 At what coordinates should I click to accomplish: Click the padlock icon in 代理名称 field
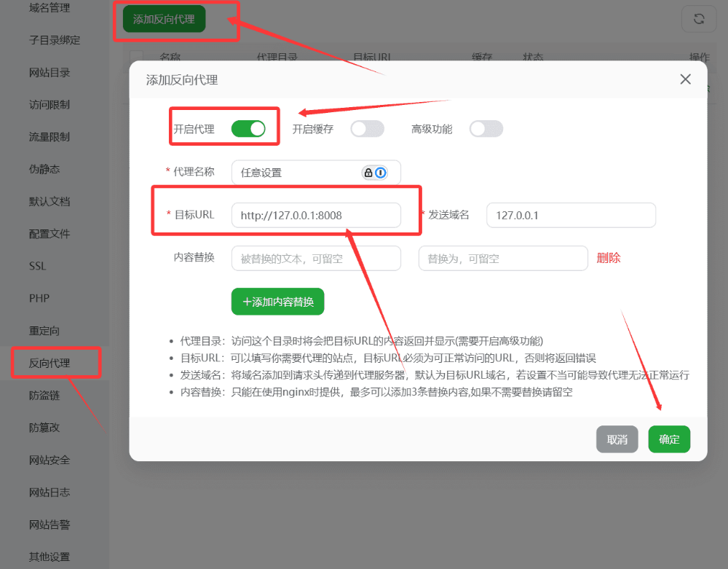point(368,173)
